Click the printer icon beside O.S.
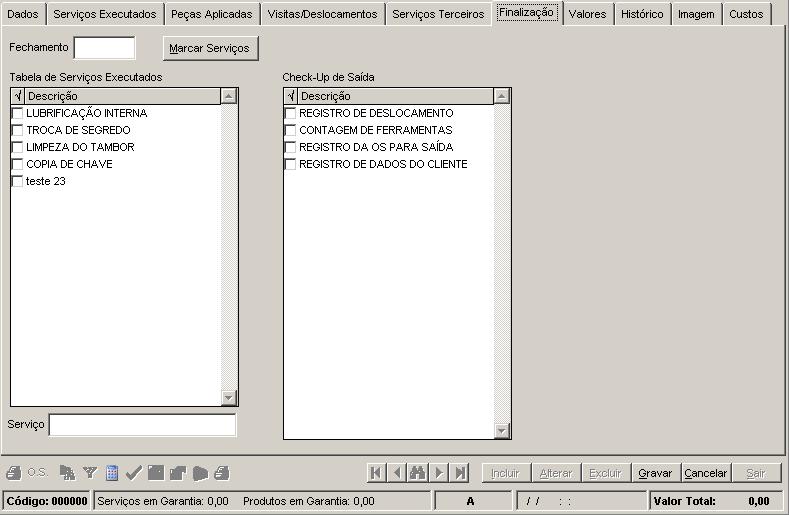This screenshot has width=789, height=515. click(x=14, y=473)
